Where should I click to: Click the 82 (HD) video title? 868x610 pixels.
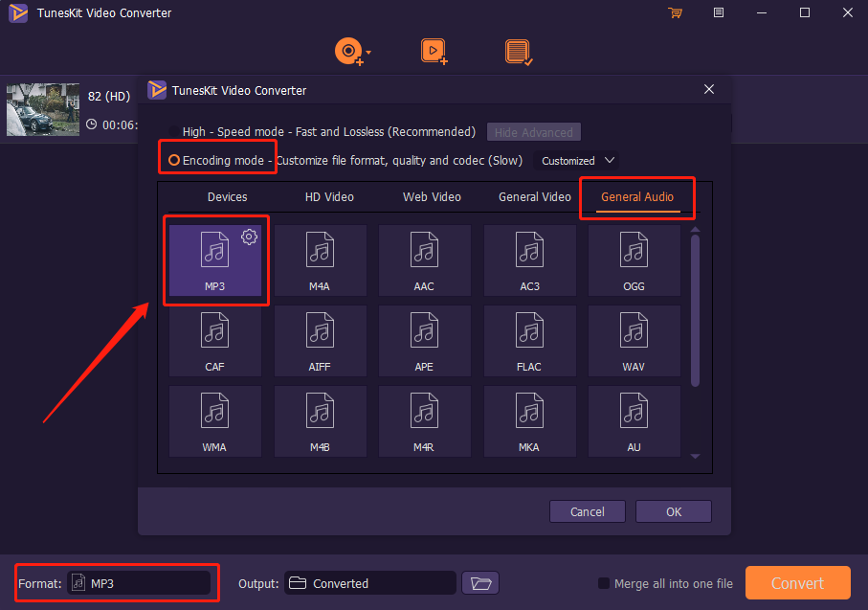point(109,97)
